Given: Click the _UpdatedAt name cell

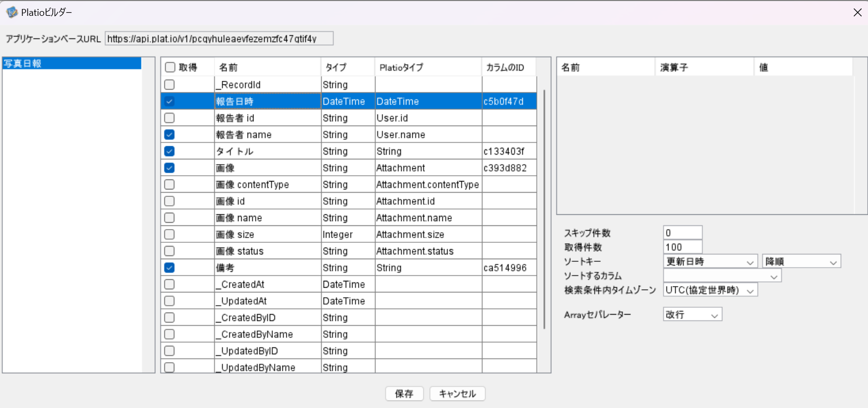Looking at the screenshot, I should (x=268, y=301).
